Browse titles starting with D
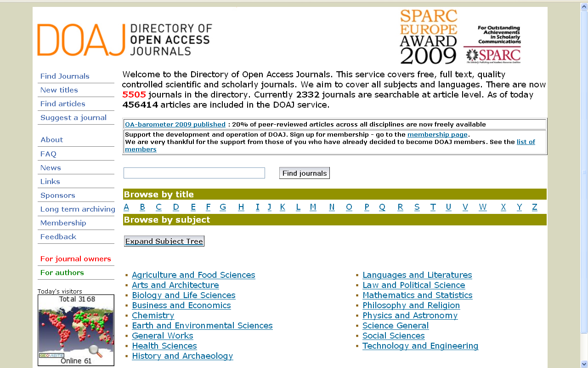 [176, 207]
